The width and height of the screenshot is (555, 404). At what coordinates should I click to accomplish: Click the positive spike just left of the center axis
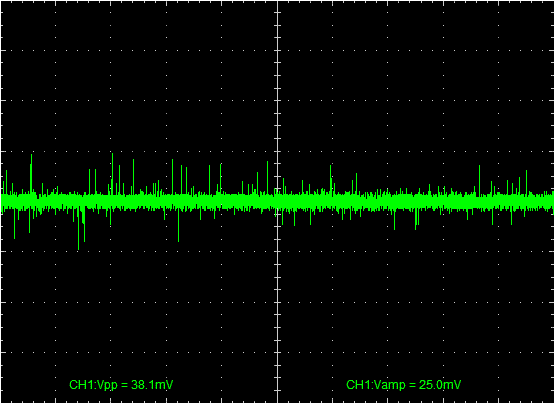click(x=267, y=178)
